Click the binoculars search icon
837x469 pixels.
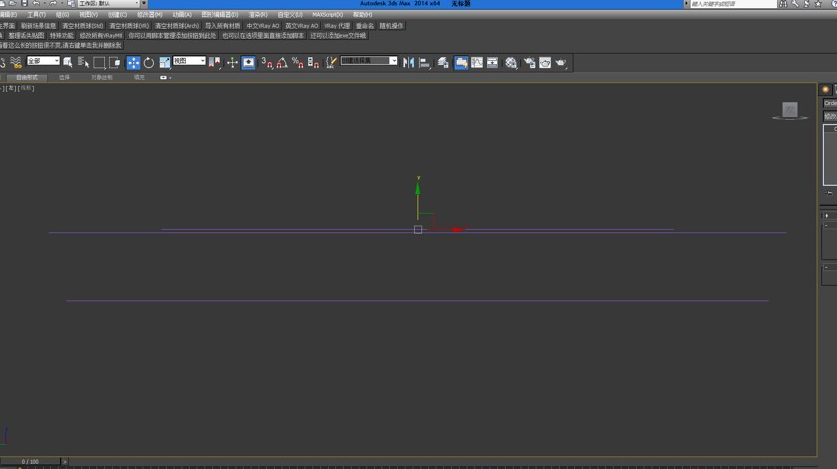point(783,4)
